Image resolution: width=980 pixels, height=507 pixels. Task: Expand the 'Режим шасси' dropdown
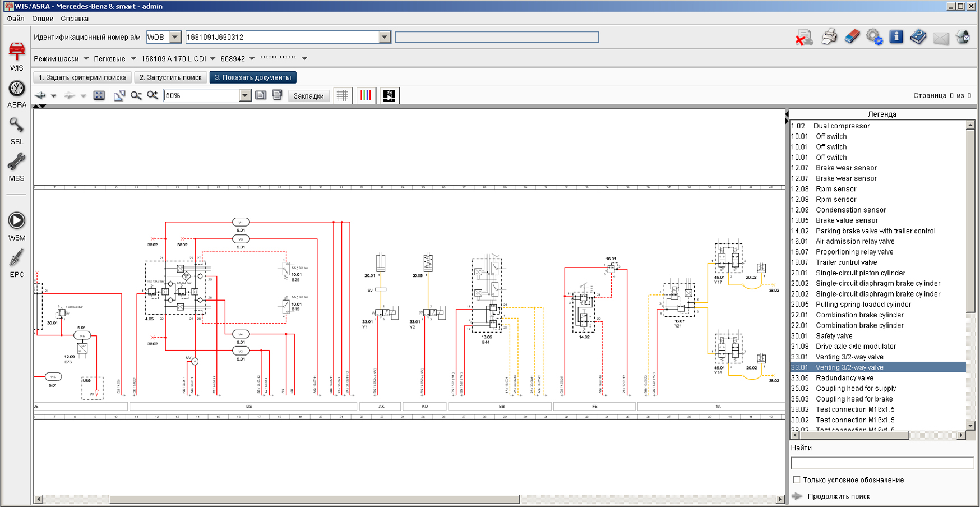pyautogui.click(x=86, y=59)
